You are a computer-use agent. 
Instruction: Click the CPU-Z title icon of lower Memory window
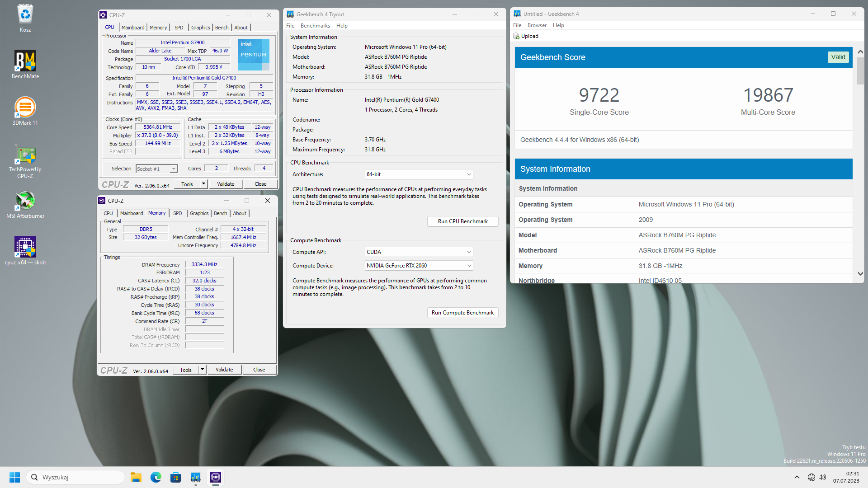102,201
